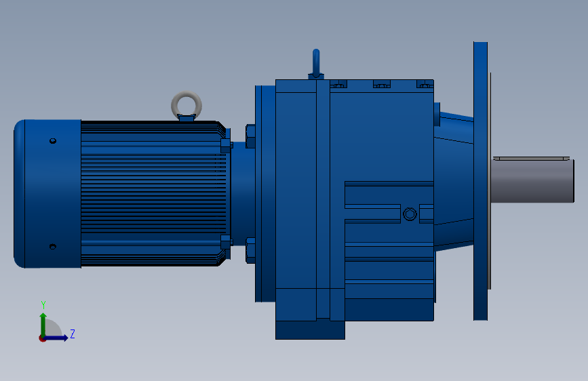Select the large round output mounting flange
Image resolution: width=588 pixels, height=381 pixels.
pyautogui.click(x=480, y=181)
